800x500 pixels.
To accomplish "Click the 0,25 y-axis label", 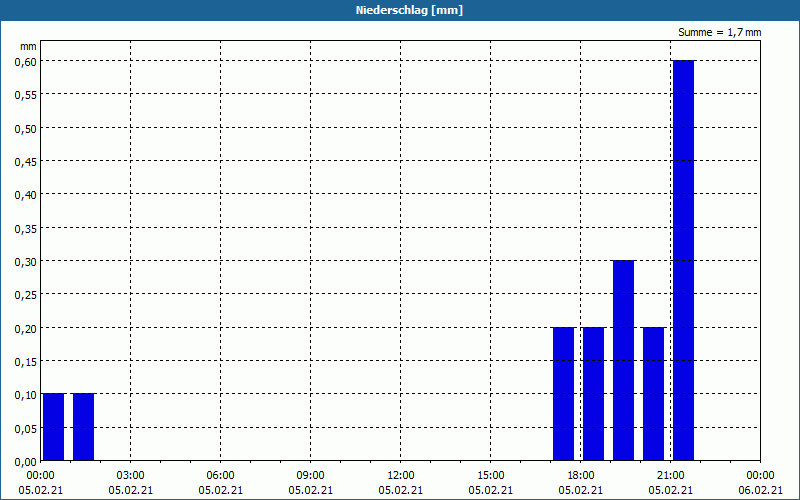I will [26, 294].
